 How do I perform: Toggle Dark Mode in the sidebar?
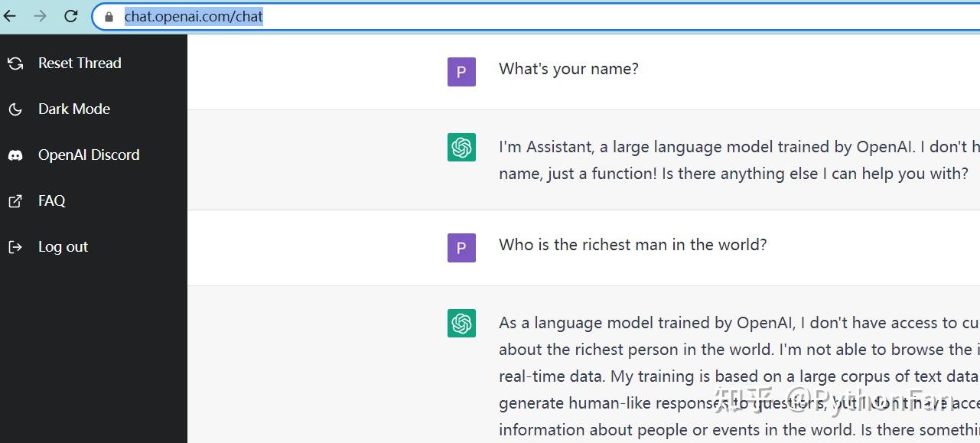click(x=93, y=109)
